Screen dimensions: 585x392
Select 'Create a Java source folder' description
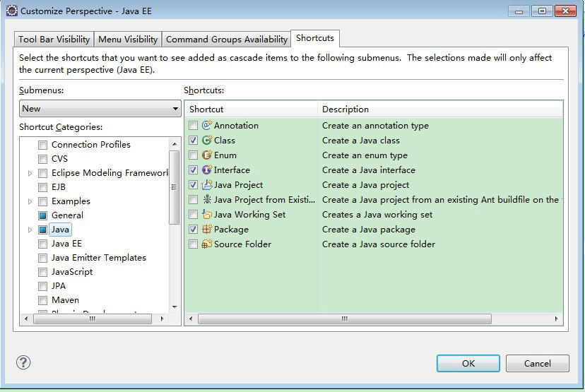[379, 244]
